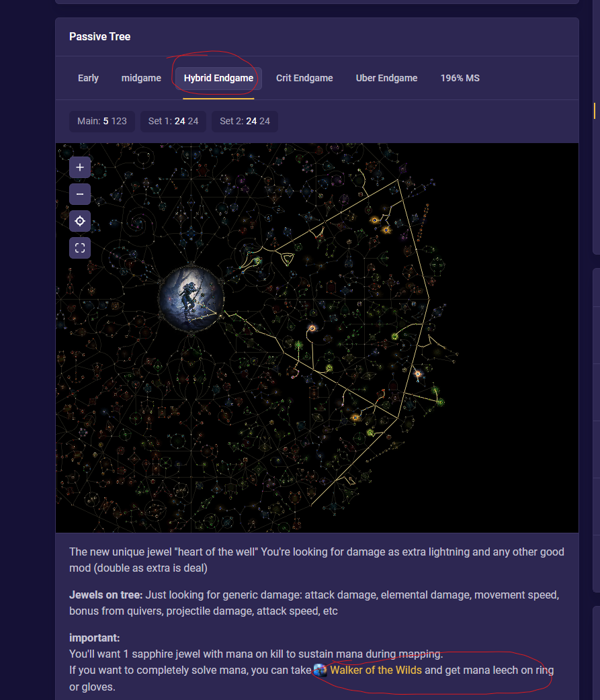The height and width of the screenshot is (700, 600).
Task: Open the Walker of the Wilds link
Action: coord(376,670)
